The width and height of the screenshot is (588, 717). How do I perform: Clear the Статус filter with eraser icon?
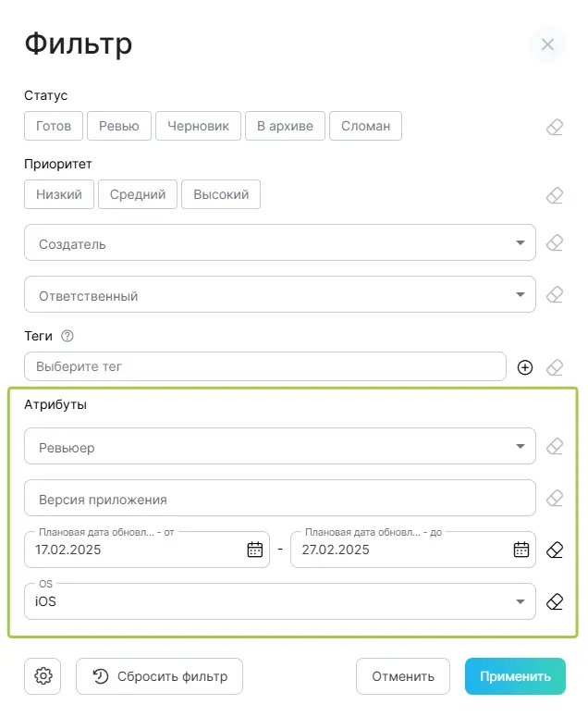point(555,127)
